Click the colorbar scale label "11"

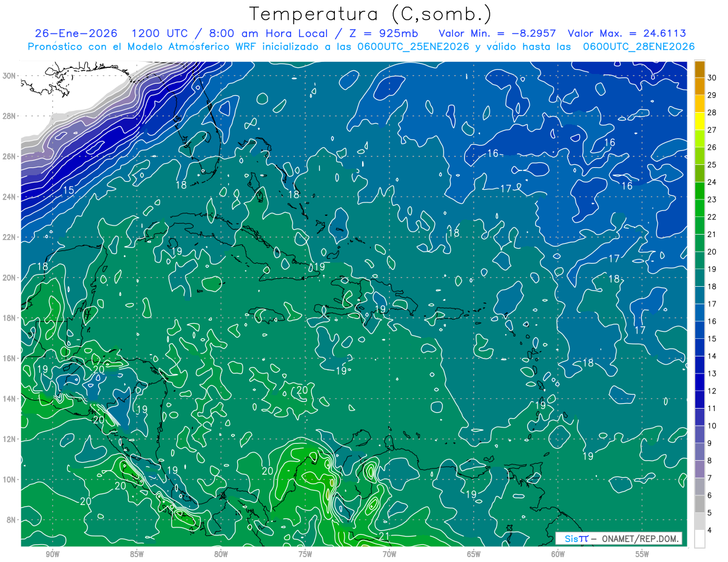pos(712,408)
